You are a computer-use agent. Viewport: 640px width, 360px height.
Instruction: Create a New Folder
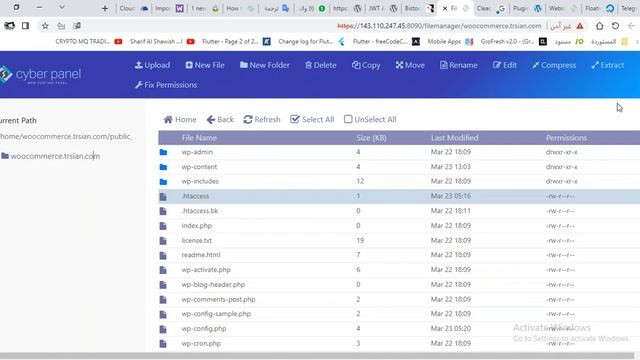(x=264, y=65)
